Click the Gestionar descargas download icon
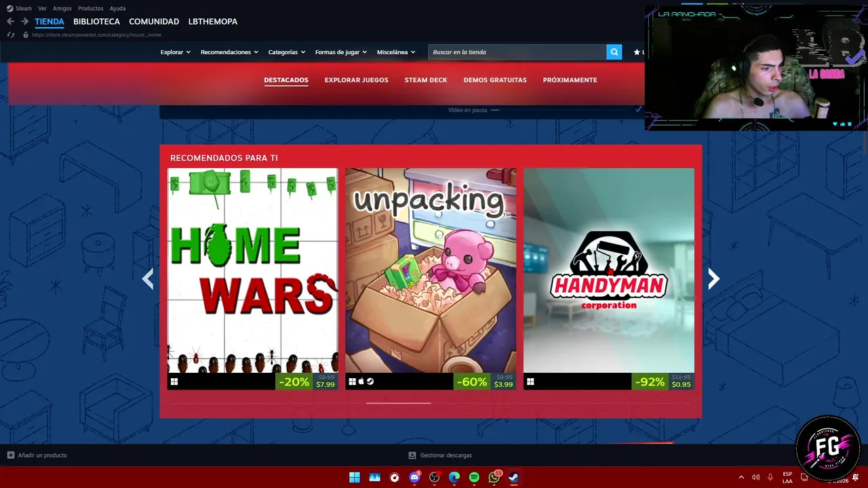The image size is (868, 488). 412,455
